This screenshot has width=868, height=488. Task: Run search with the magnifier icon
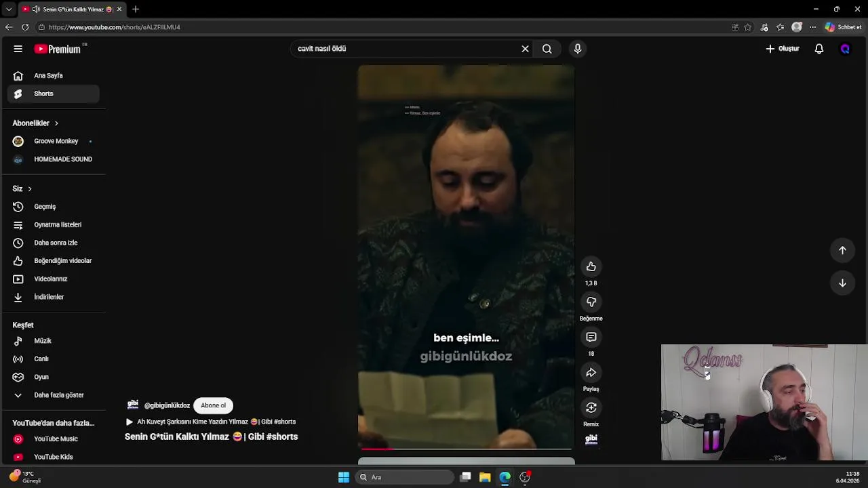coord(547,49)
